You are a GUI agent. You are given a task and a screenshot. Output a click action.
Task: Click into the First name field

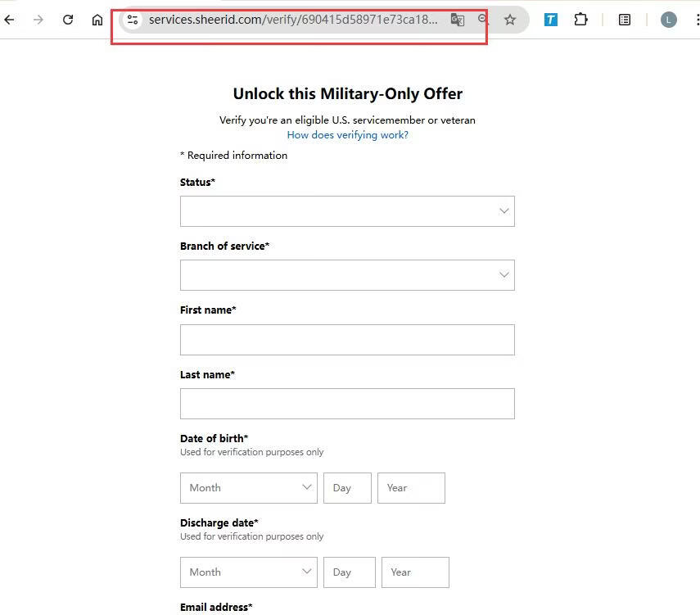coord(347,340)
